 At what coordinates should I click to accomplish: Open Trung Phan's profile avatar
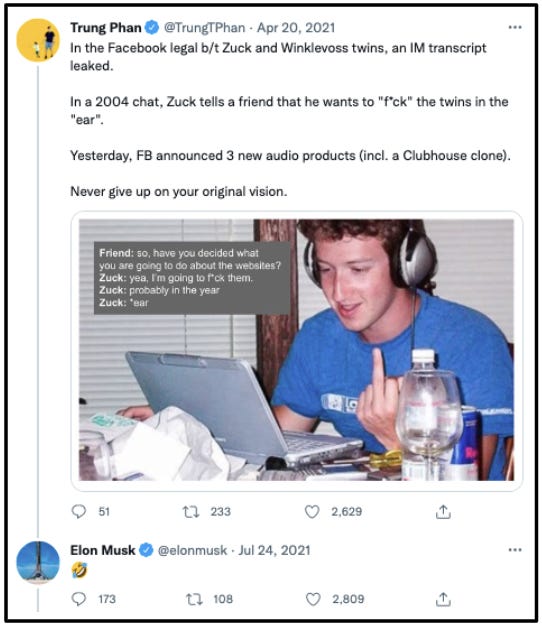pyautogui.click(x=38, y=40)
